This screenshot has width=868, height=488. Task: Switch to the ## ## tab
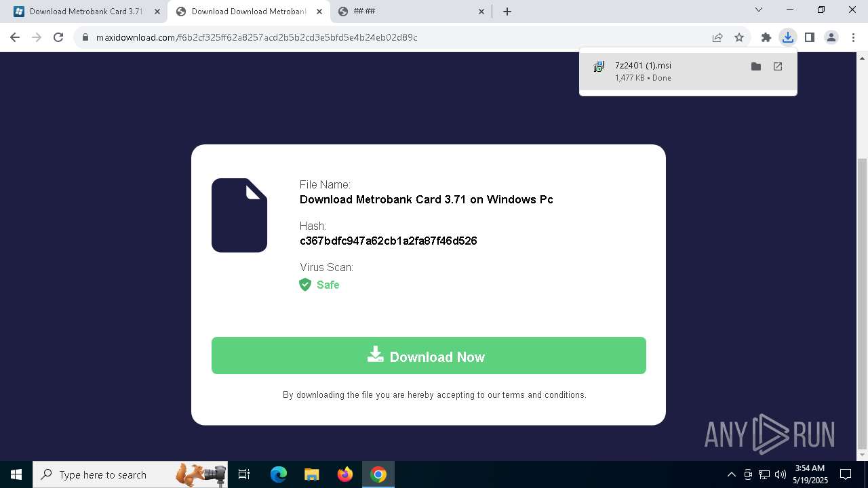tap(410, 12)
